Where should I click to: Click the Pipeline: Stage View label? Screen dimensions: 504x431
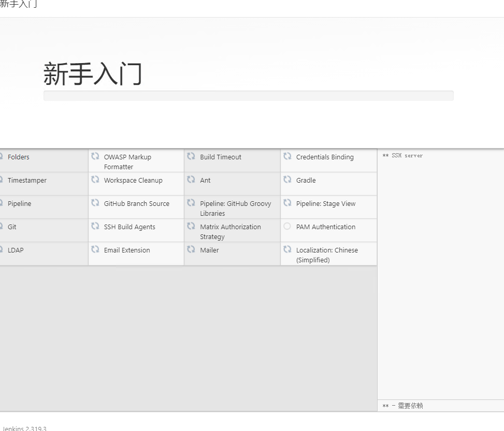[x=326, y=204]
